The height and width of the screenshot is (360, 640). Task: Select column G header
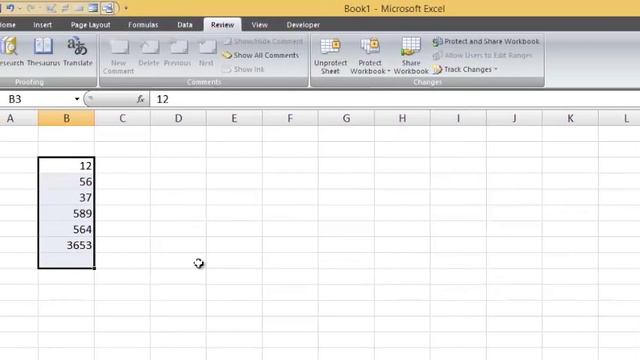(x=346, y=118)
